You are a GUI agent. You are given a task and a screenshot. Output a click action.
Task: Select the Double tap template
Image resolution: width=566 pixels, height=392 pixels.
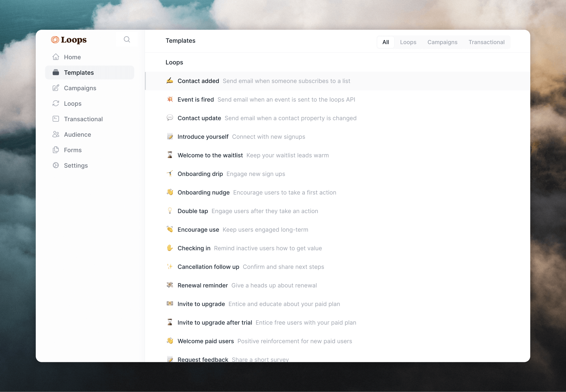click(x=338, y=211)
